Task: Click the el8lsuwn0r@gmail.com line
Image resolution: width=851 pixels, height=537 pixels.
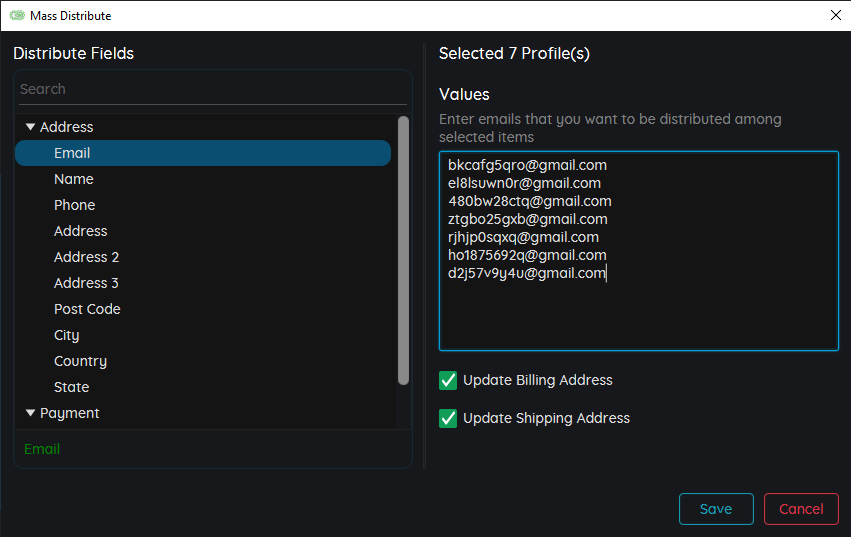Action: (524, 183)
